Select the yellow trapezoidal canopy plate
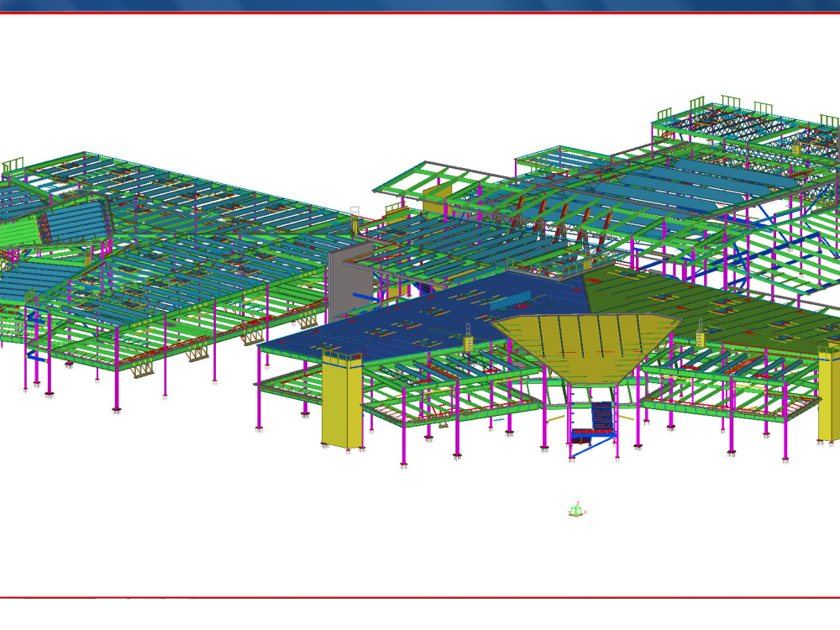Image resolution: width=840 pixels, height=630 pixels. pos(585,349)
